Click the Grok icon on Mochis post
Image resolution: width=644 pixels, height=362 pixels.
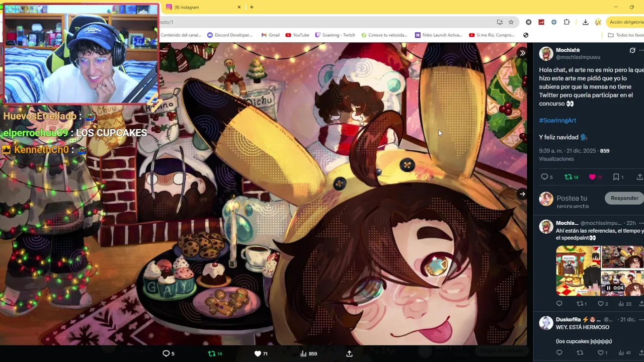tap(632, 50)
